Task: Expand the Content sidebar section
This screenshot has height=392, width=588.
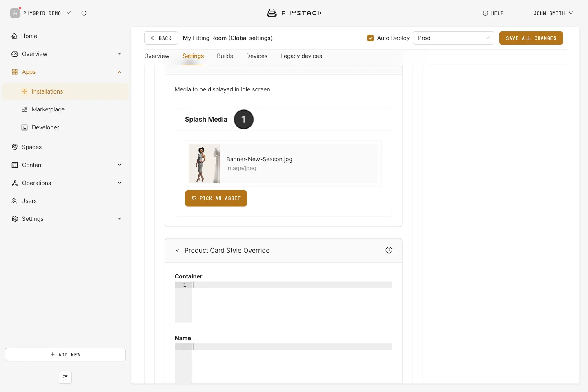Action: tap(120, 165)
